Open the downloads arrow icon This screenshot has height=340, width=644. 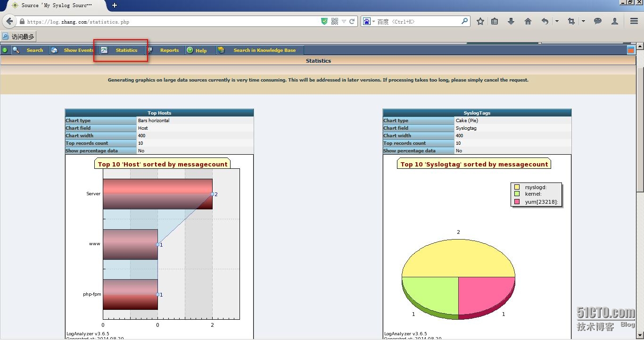511,21
